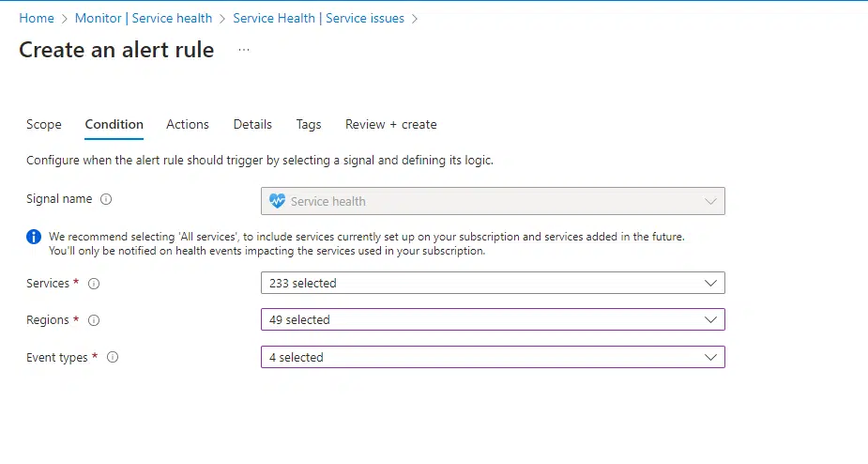This screenshot has width=868, height=464.
Task: Click 'Configure when the alert rule should trigger' text
Action: [260, 161]
